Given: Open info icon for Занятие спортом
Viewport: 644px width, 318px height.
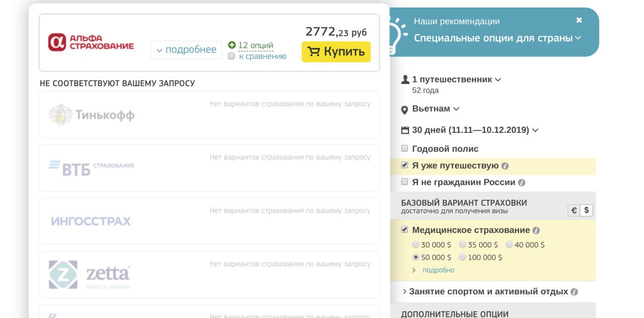Looking at the screenshot, I should point(574,292).
